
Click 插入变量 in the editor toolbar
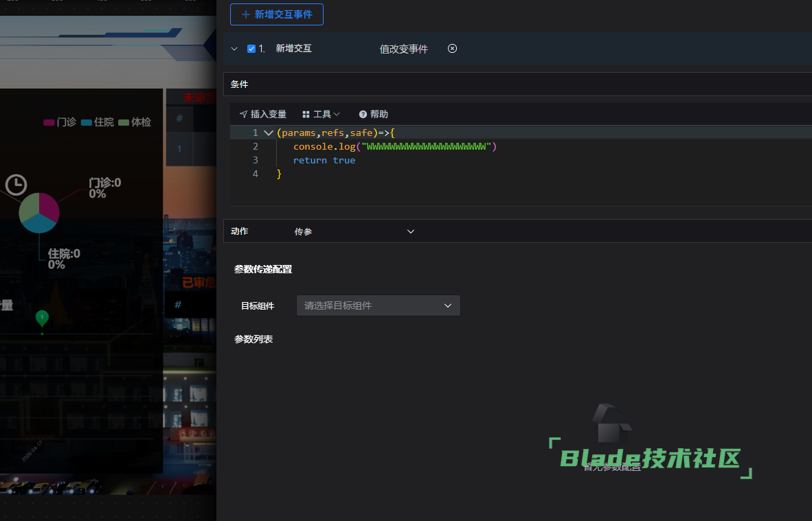point(262,114)
